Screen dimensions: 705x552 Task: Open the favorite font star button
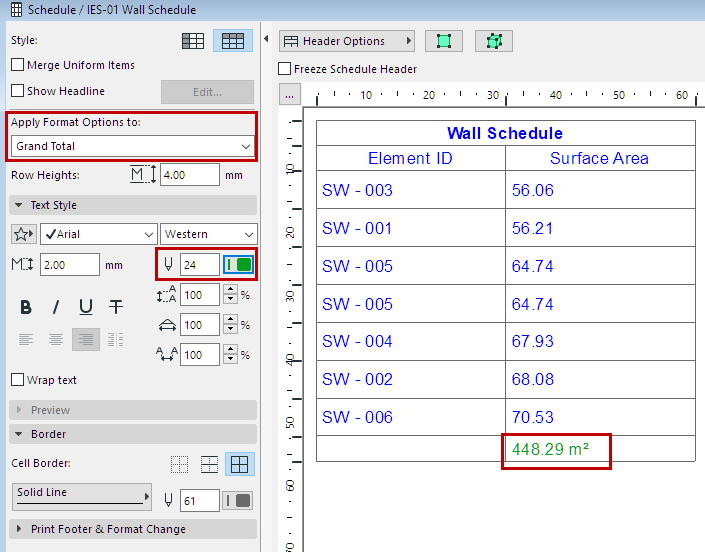23,234
